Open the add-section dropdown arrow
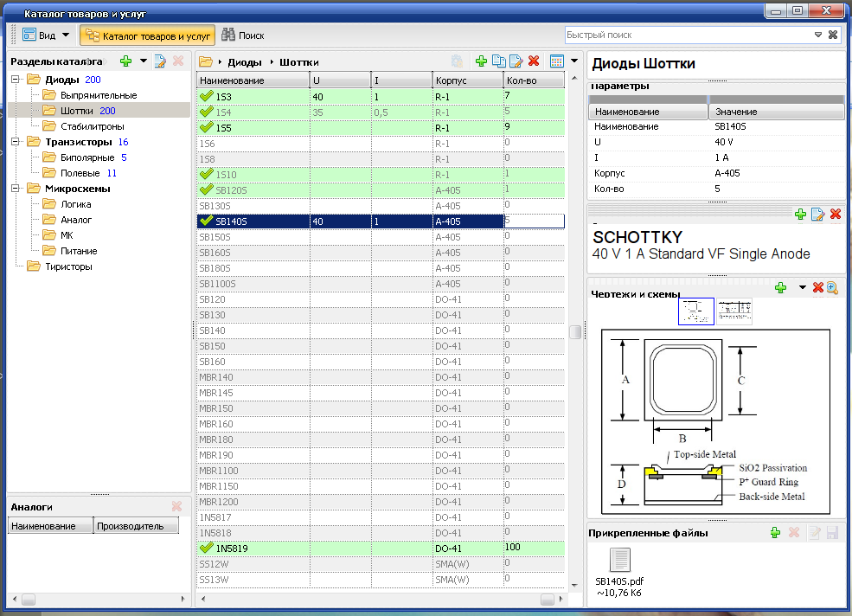 144,61
